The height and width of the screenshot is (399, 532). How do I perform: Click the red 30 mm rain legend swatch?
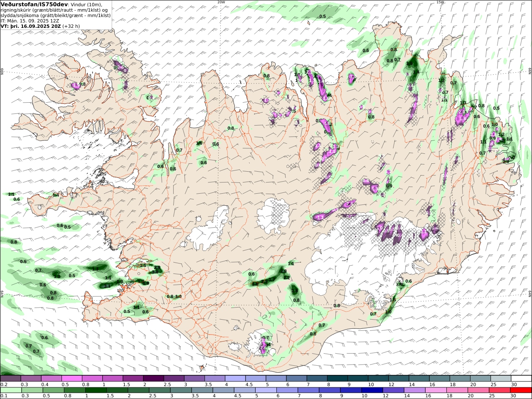click(521, 390)
